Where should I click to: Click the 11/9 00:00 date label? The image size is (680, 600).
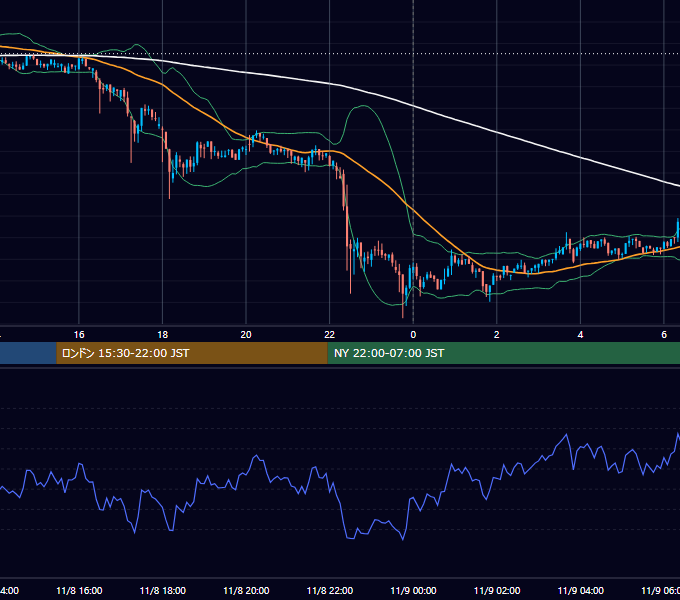click(413, 591)
